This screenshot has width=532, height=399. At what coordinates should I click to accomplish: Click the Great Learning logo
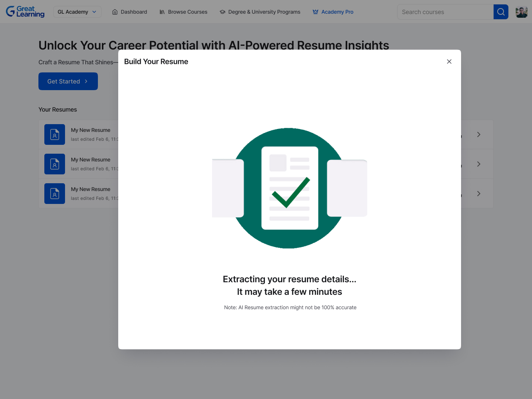(x=25, y=12)
